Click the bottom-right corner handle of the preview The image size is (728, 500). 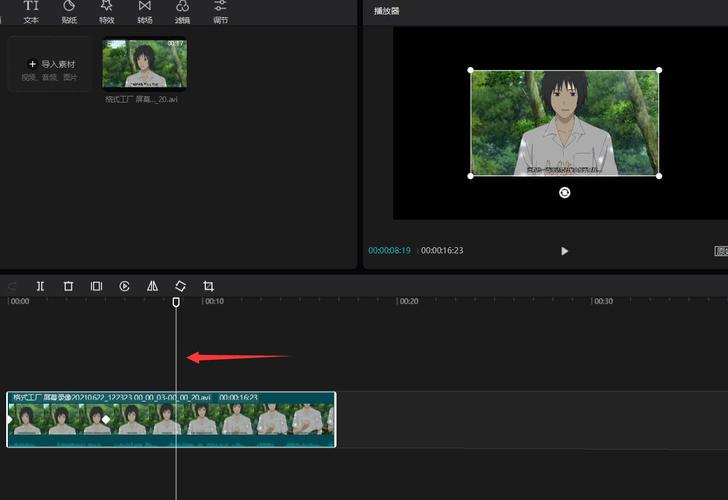click(x=659, y=176)
